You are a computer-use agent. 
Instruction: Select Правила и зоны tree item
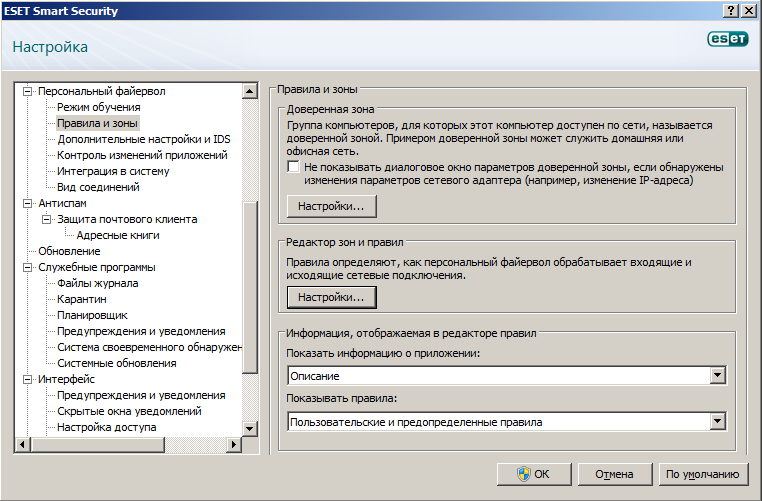click(98, 123)
